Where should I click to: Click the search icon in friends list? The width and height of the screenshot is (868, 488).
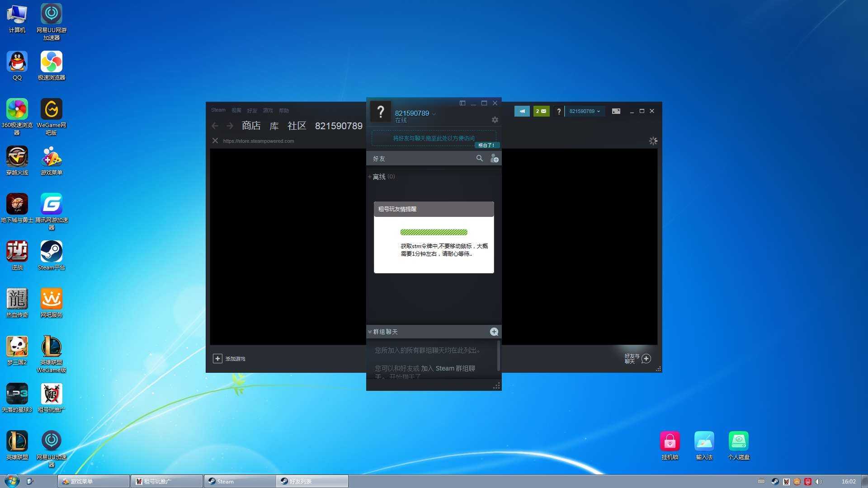pyautogui.click(x=480, y=158)
